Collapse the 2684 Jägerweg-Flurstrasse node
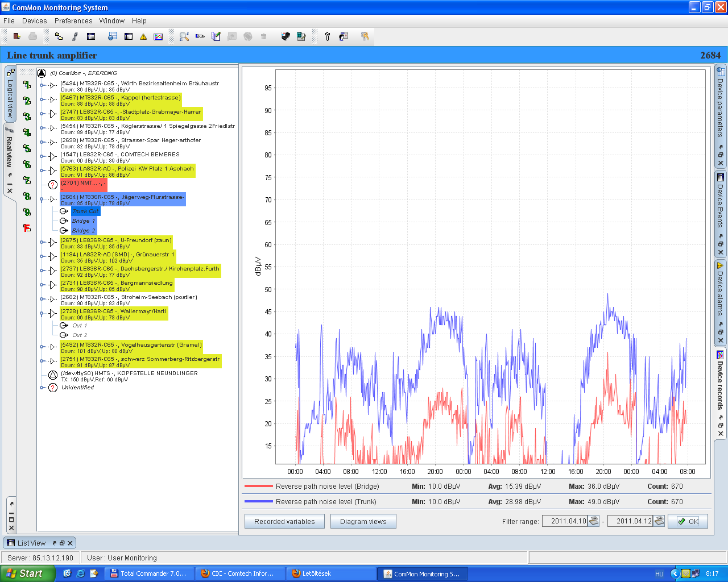This screenshot has width=728, height=582. pos(43,199)
